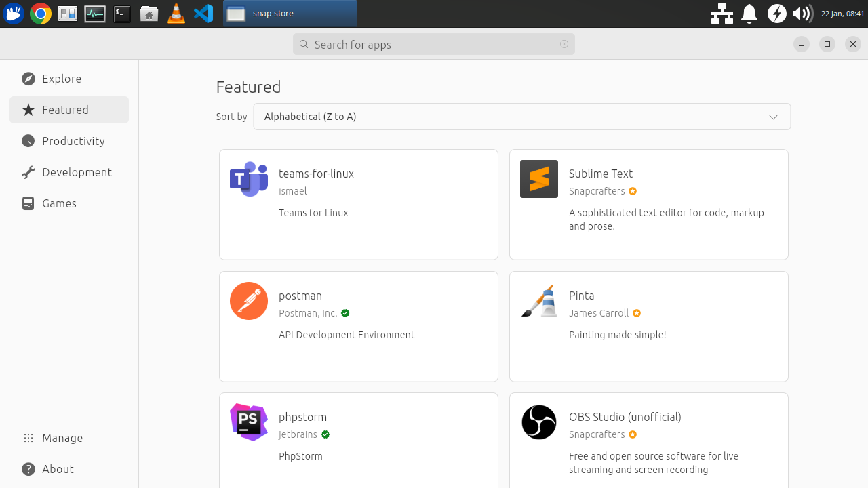The width and height of the screenshot is (868, 488).
Task: Open the volume control in system tray
Action: (803, 14)
